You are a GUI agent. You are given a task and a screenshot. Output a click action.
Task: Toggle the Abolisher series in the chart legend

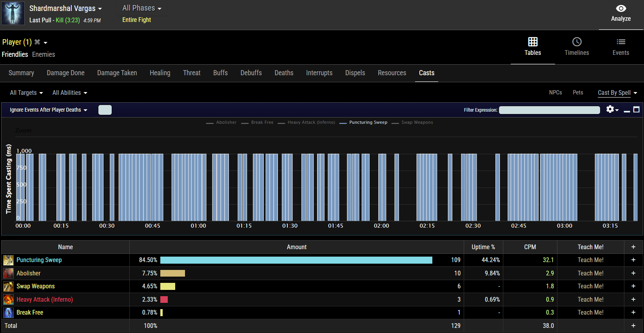pyautogui.click(x=221, y=123)
